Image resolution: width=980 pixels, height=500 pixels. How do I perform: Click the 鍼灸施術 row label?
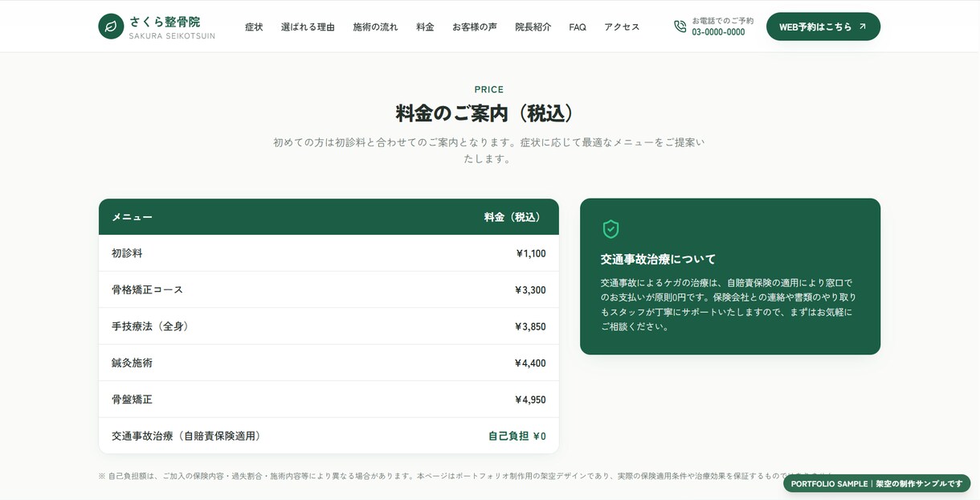pyautogui.click(x=132, y=363)
